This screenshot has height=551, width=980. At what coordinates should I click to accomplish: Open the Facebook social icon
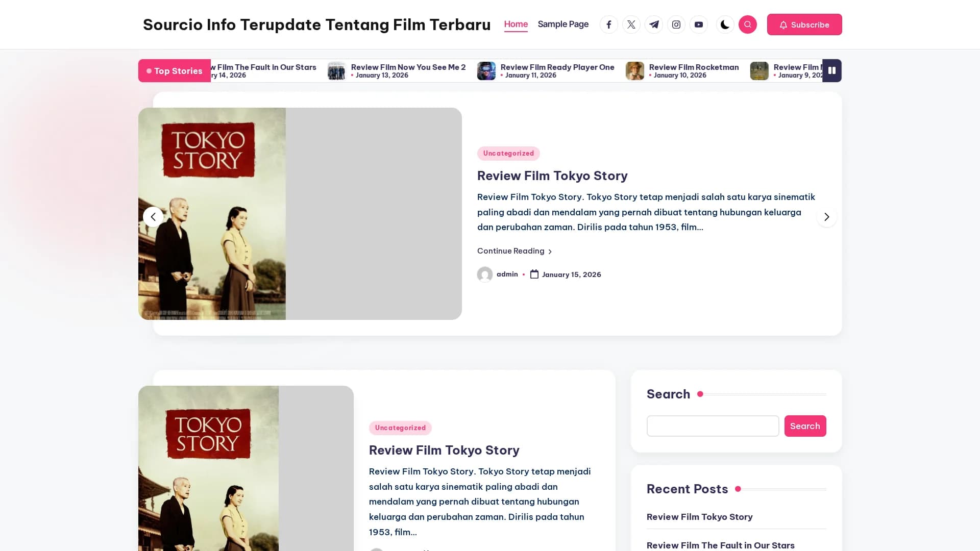pos(609,24)
